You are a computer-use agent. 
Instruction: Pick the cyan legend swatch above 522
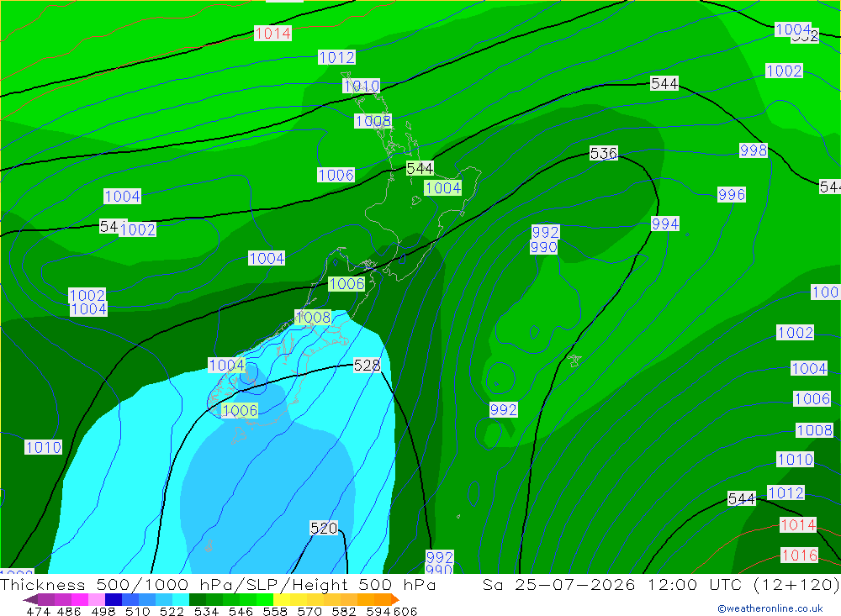pos(181,599)
